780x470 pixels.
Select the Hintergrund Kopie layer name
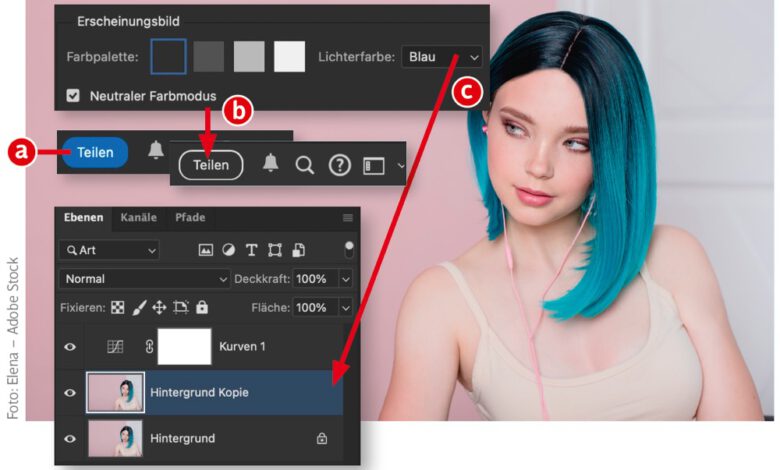click(199, 392)
